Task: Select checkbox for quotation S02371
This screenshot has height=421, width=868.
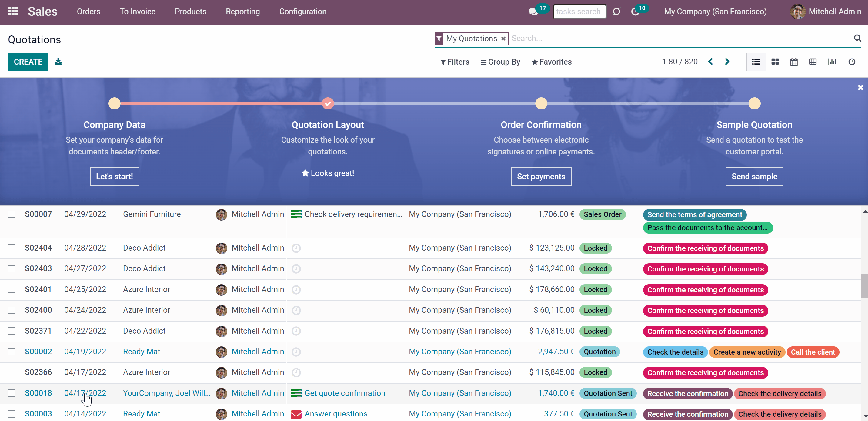Action: click(x=12, y=331)
